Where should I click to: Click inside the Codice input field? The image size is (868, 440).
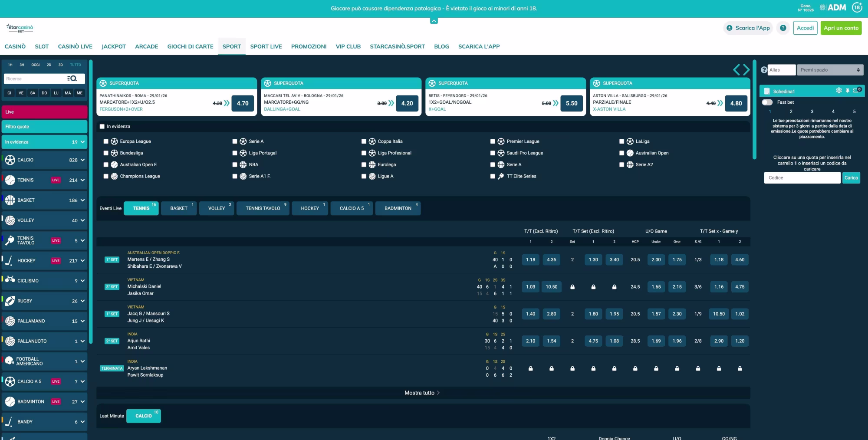click(802, 177)
